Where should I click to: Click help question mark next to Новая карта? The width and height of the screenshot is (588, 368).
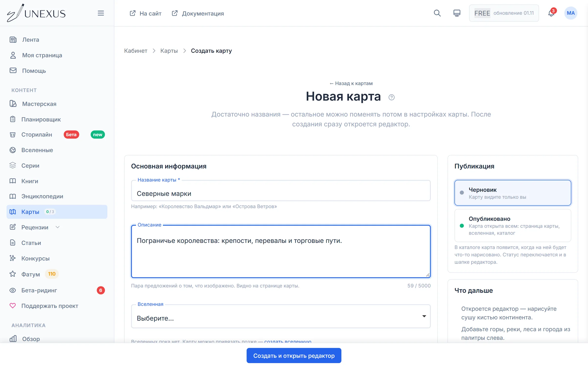[x=392, y=97]
